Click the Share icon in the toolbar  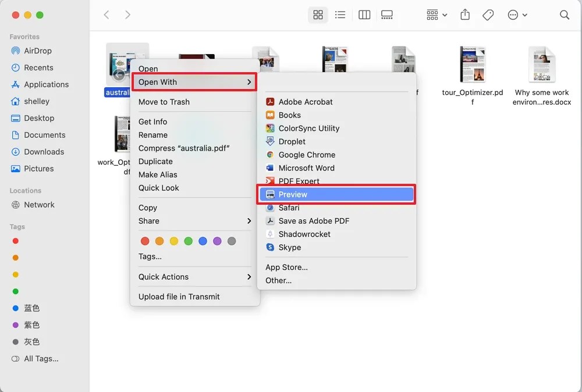pyautogui.click(x=464, y=15)
